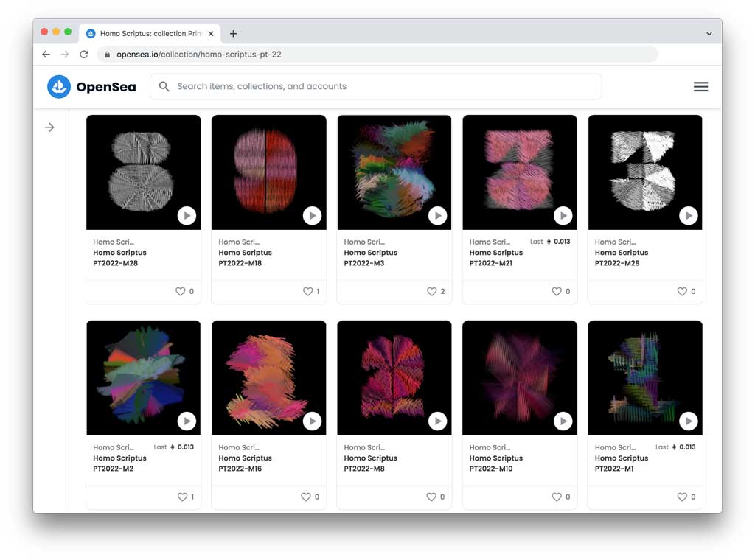Click the browser forward arrow
755x560 pixels.
coord(65,55)
